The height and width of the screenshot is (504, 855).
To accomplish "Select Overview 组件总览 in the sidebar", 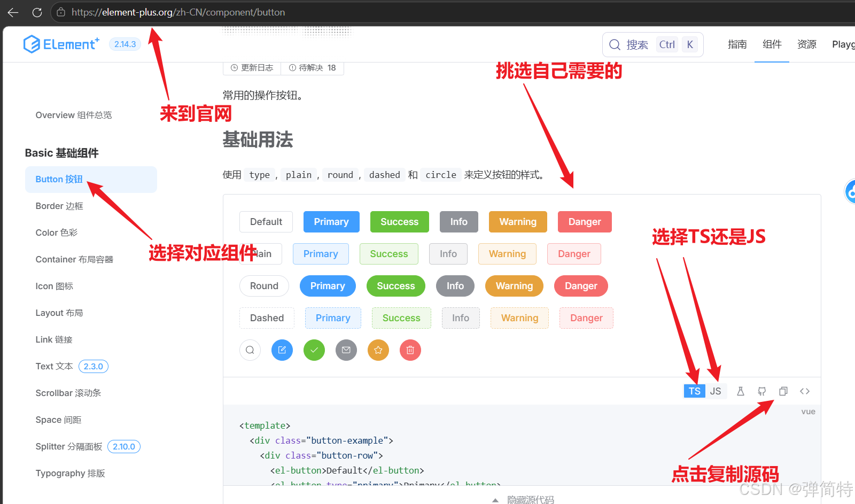I will click(x=74, y=115).
